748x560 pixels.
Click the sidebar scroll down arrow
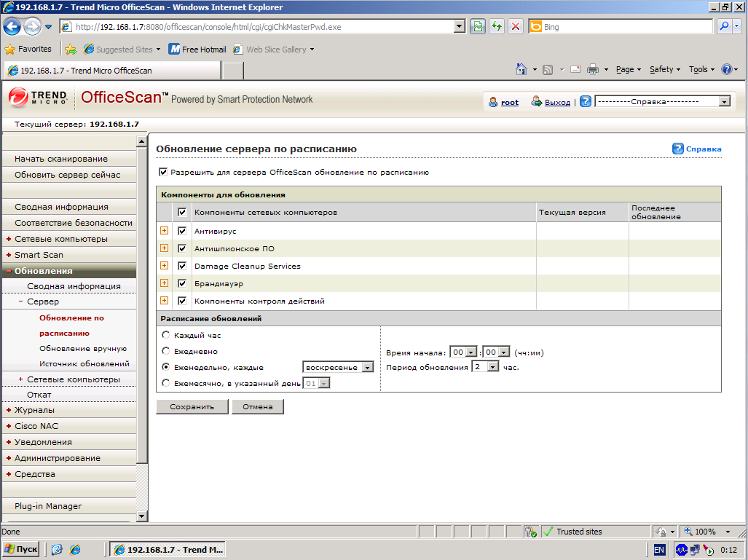141,516
